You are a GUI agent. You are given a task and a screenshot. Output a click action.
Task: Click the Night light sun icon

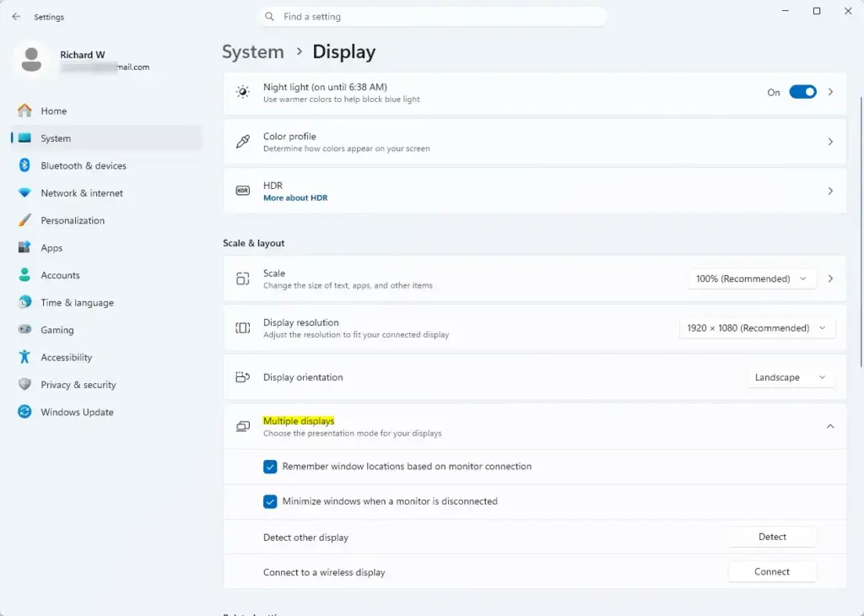click(x=242, y=92)
